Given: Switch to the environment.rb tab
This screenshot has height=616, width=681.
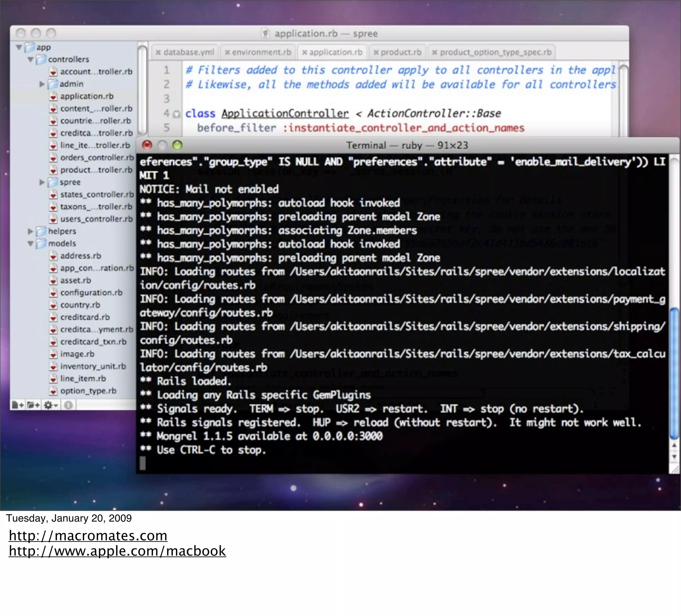Looking at the screenshot, I should coord(261,52).
